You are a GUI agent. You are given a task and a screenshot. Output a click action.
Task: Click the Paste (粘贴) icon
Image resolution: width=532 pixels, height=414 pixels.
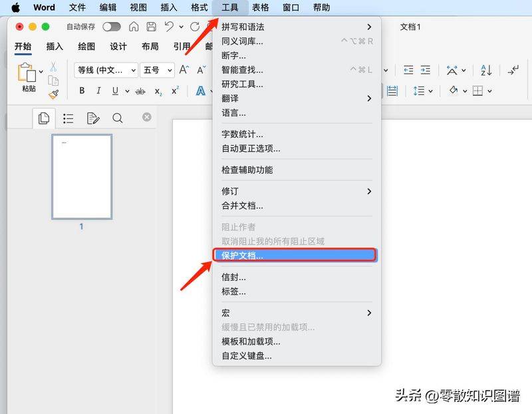[x=28, y=75]
